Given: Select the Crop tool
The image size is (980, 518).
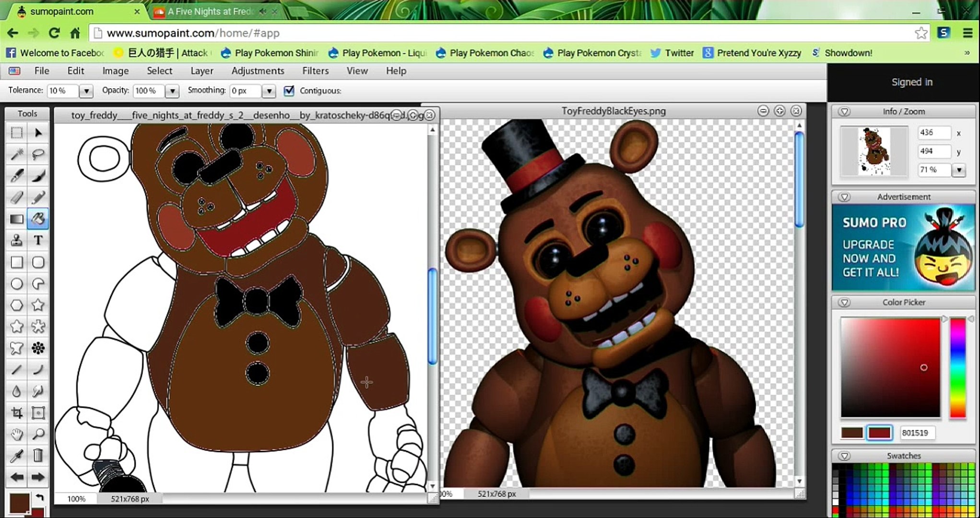Looking at the screenshot, I should [x=17, y=412].
